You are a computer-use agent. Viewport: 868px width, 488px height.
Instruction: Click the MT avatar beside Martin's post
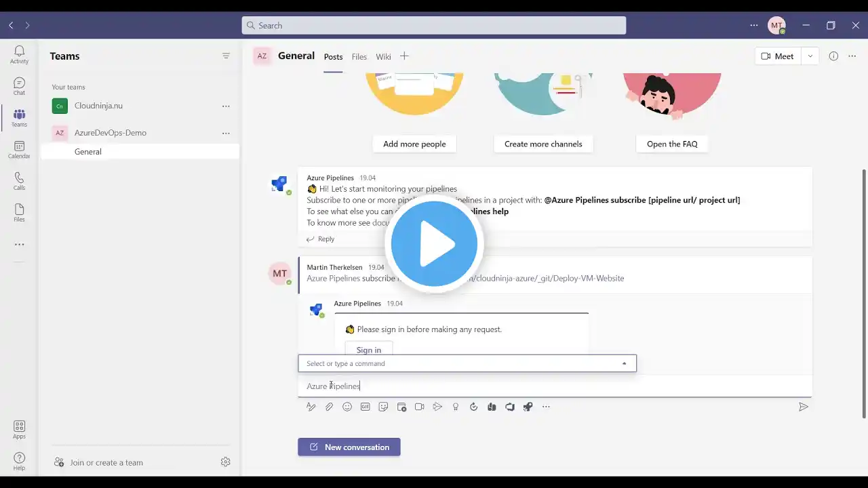click(280, 274)
